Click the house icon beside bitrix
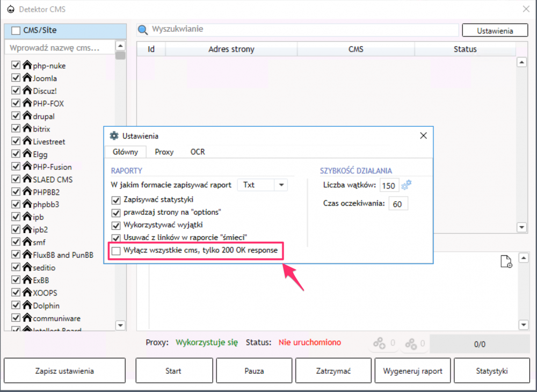Viewport: 537px width, 392px height. (27, 128)
